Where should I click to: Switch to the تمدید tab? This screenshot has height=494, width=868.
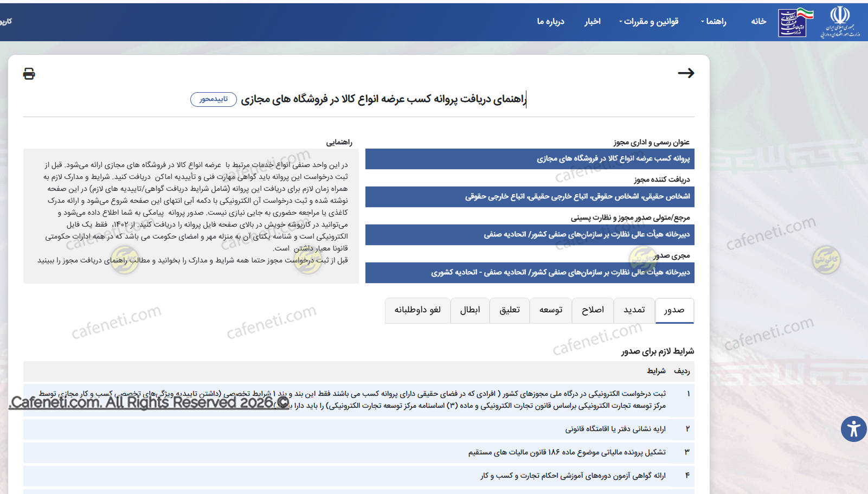point(634,310)
